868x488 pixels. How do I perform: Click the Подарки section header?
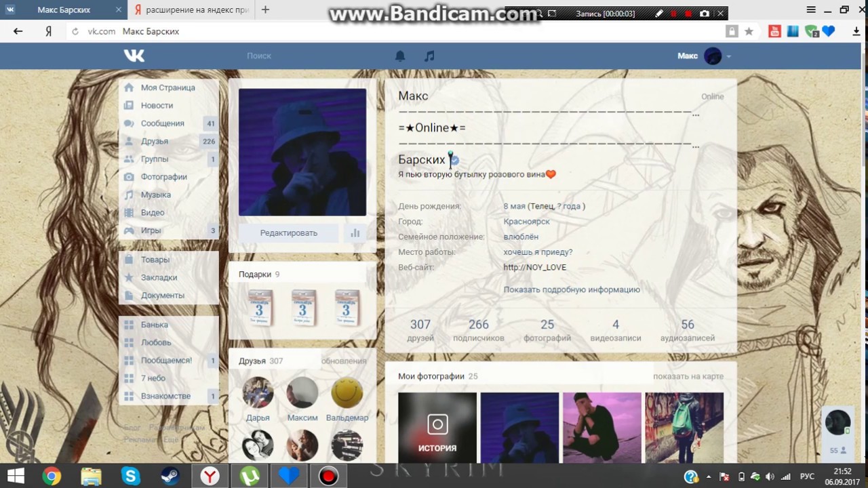(x=255, y=274)
